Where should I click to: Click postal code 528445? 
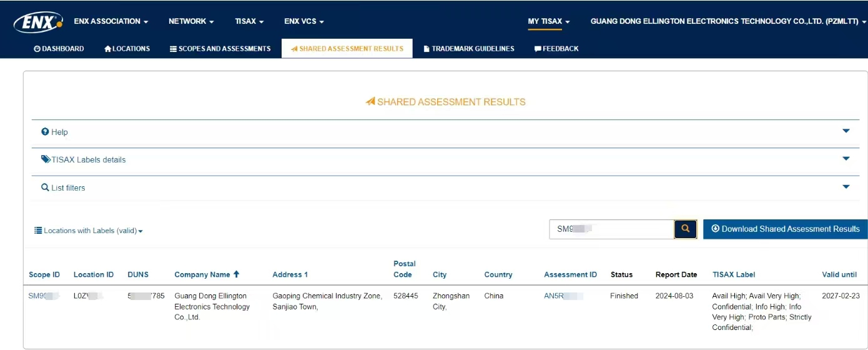(406, 296)
